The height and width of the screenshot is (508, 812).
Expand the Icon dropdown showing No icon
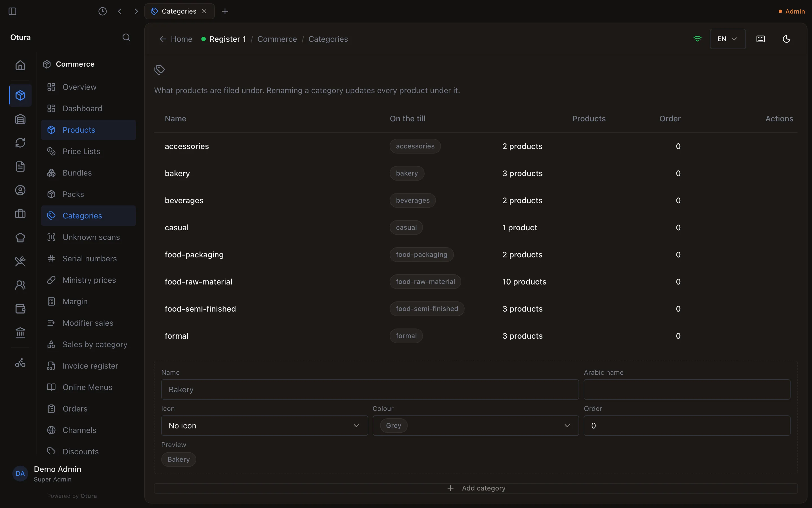tap(264, 426)
